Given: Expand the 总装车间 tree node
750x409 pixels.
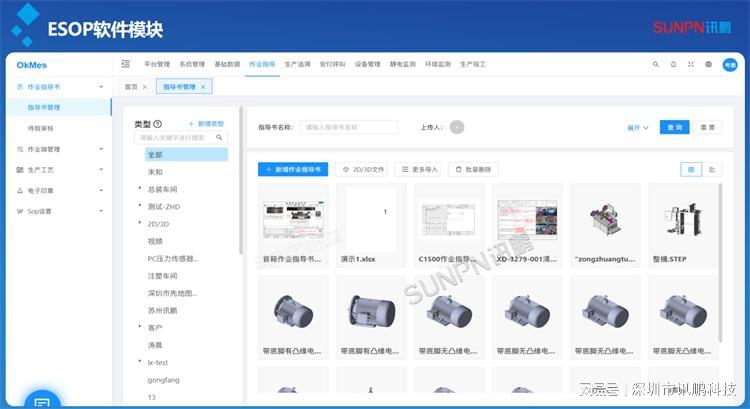Looking at the screenshot, I should point(140,188).
